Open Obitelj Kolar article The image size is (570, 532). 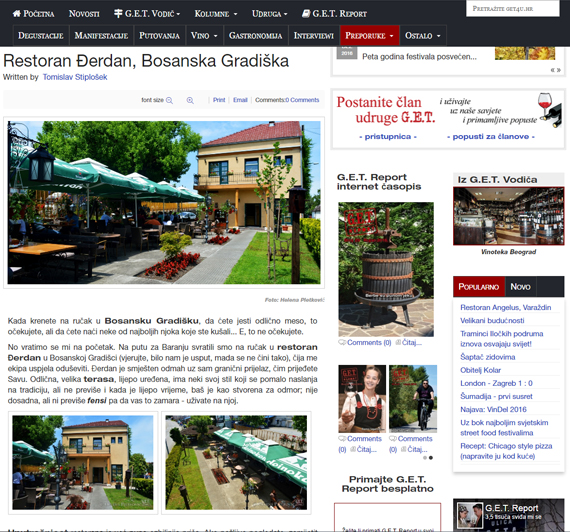point(481,370)
